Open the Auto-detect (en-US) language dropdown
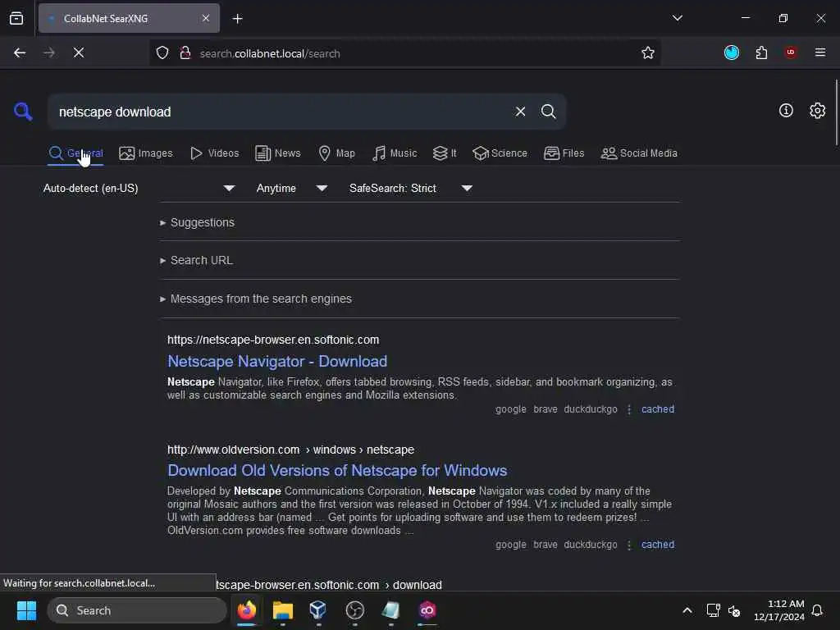 click(139, 188)
